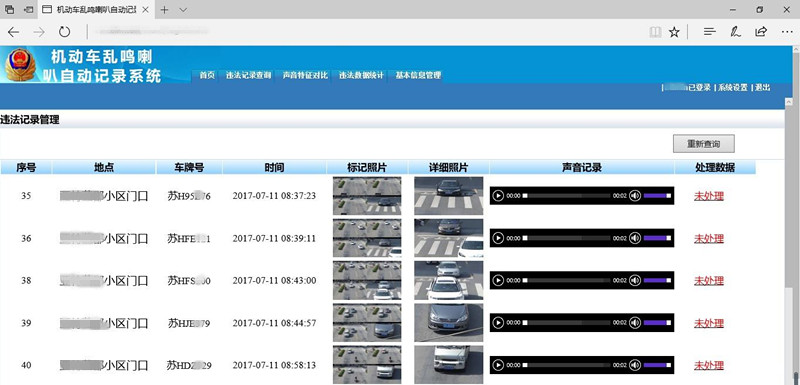Mute the speaker icon for record 40
The height and width of the screenshot is (385, 800).
[635, 365]
